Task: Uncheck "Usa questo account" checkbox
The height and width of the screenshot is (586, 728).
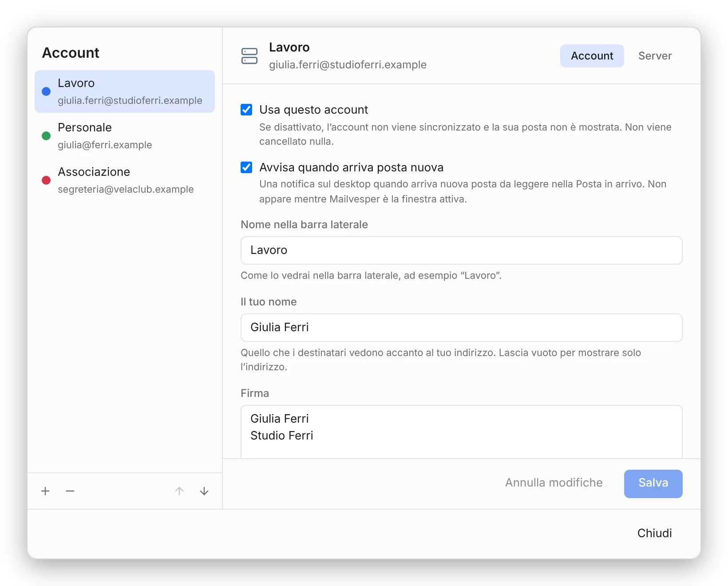Action: pyautogui.click(x=246, y=110)
